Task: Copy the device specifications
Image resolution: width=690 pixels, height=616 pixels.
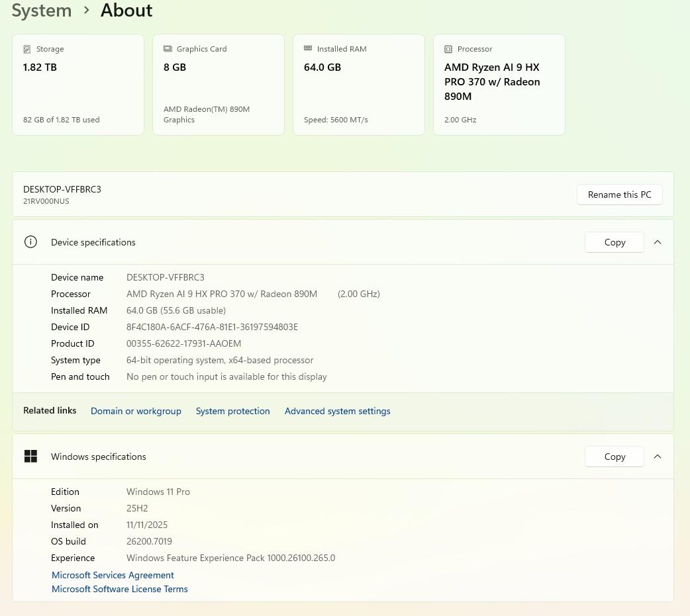Action: click(x=614, y=242)
